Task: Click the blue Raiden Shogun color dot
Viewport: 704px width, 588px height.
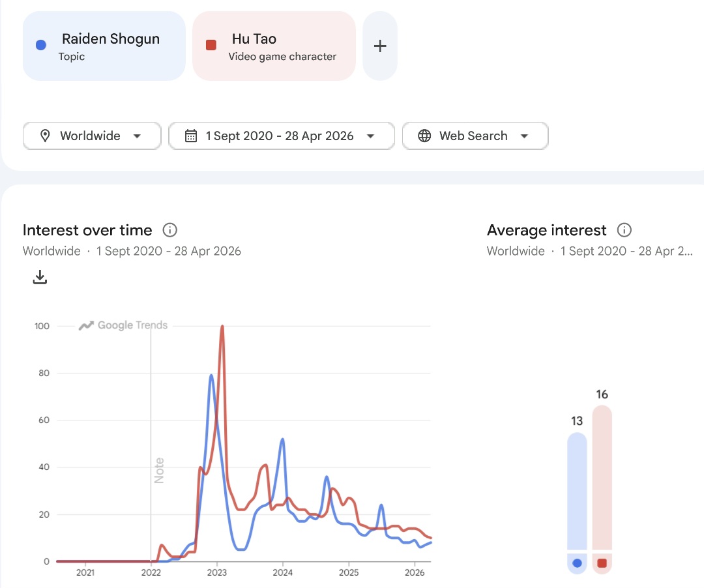Action: pyautogui.click(x=41, y=45)
